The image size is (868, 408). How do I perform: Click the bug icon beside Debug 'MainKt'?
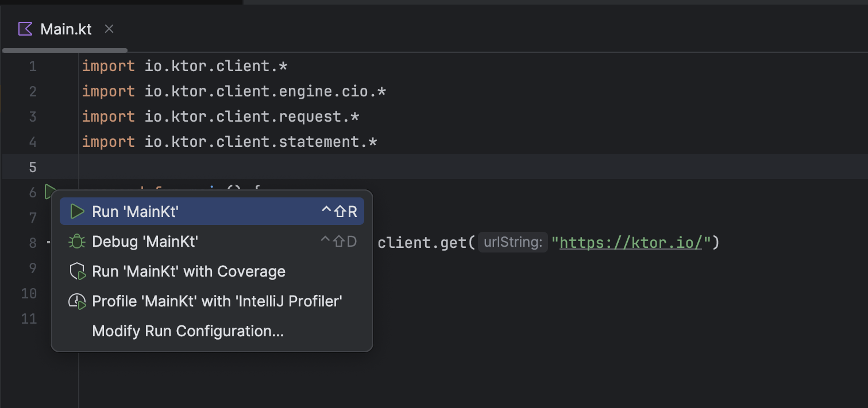click(x=77, y=241)
